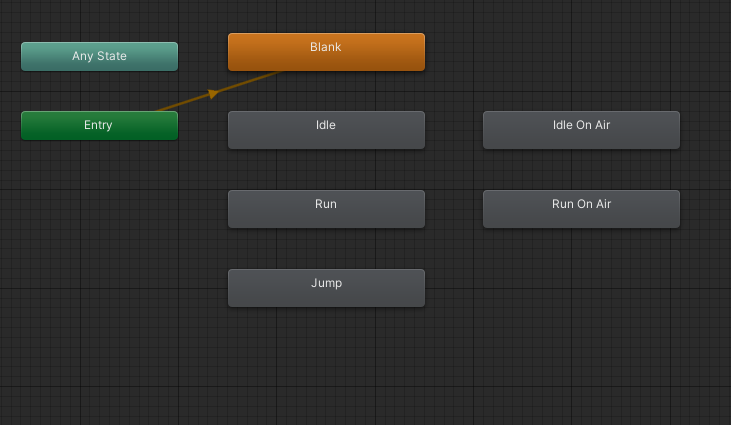This screenshot has width=731, height=425.
Task: Pick the Idle On Air state
Action: (581, 130)
